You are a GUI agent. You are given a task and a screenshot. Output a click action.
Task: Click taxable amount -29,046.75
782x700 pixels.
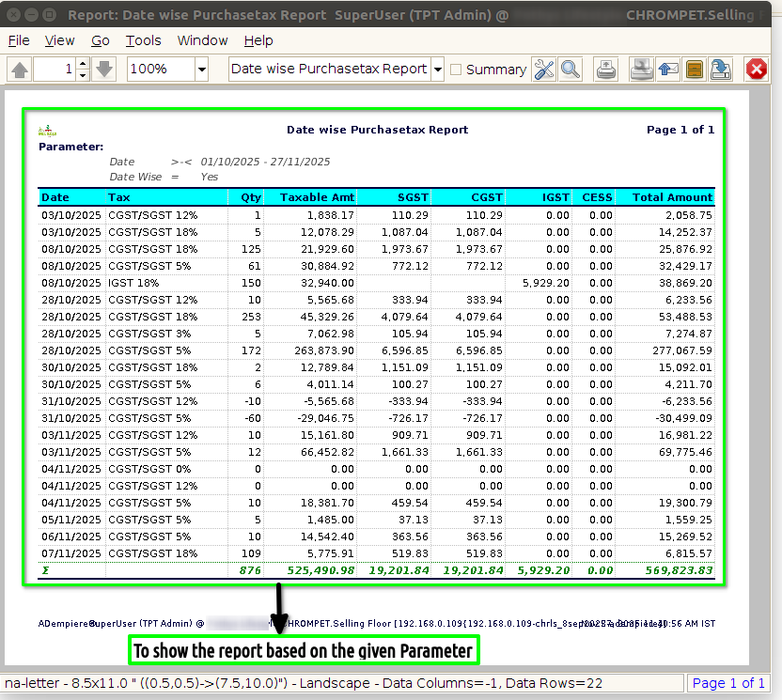click(x=325, y=418)
